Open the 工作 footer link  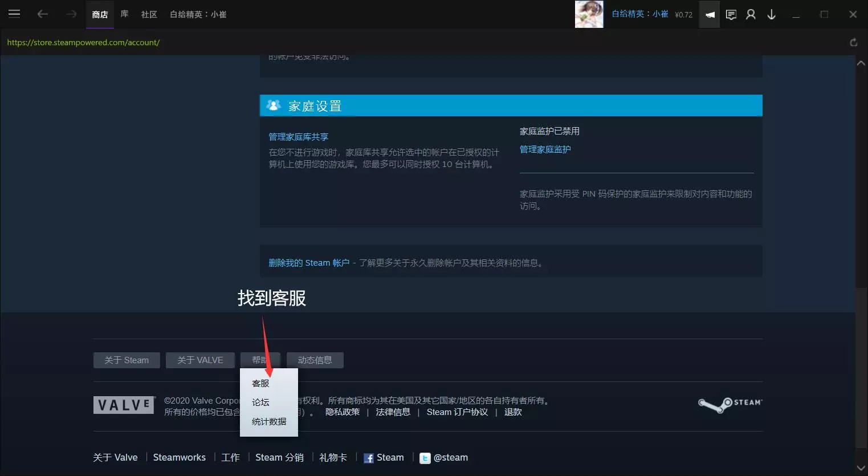[x=230, y=458]
